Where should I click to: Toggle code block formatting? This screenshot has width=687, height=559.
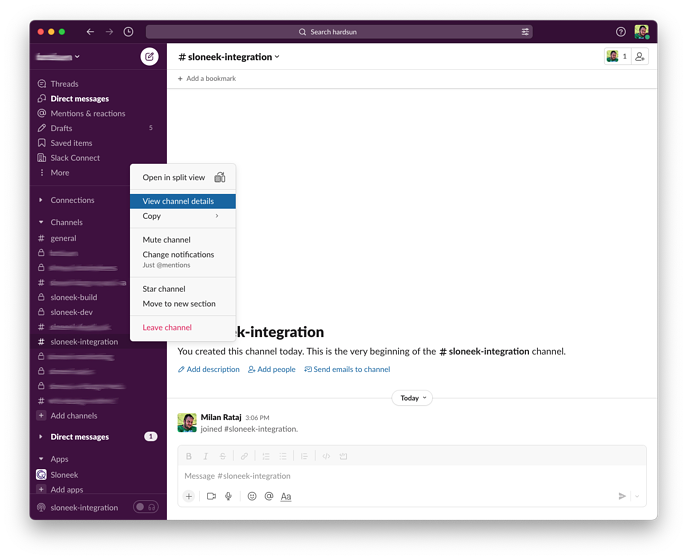(343, 456)
